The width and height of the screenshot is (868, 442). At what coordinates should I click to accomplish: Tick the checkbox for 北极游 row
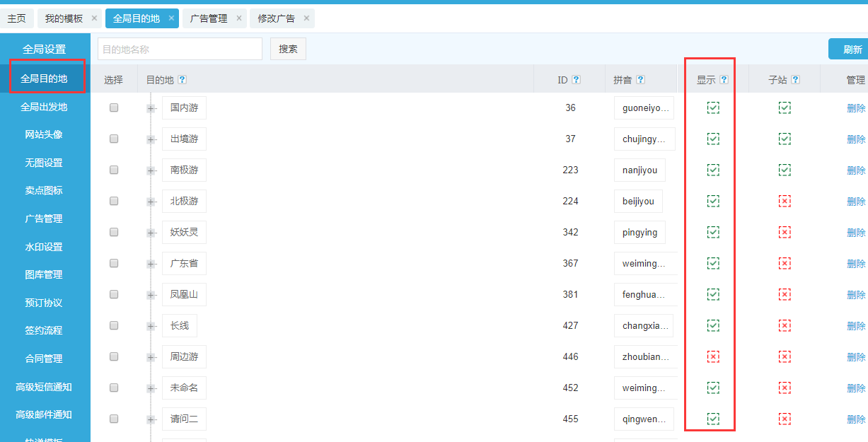click(114, 202)
